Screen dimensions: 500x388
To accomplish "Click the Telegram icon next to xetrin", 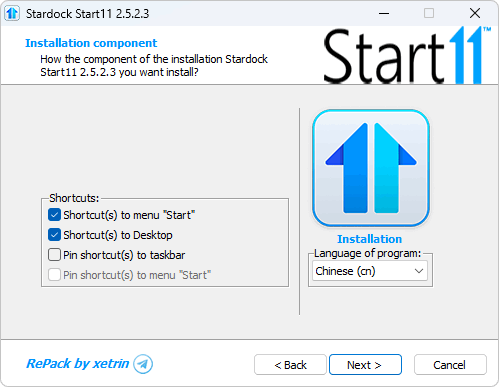I will (143, 364).
